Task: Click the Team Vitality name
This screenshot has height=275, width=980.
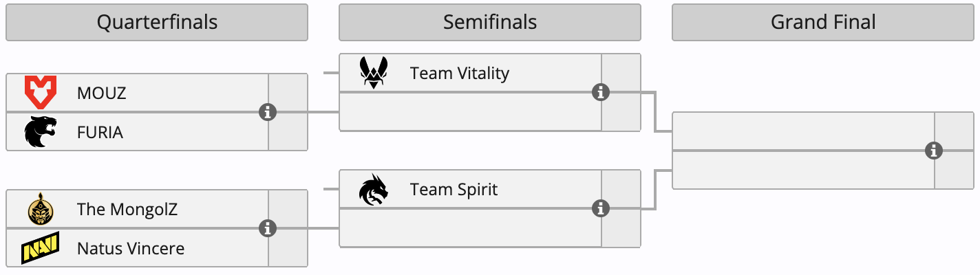Action: point(460,73)
